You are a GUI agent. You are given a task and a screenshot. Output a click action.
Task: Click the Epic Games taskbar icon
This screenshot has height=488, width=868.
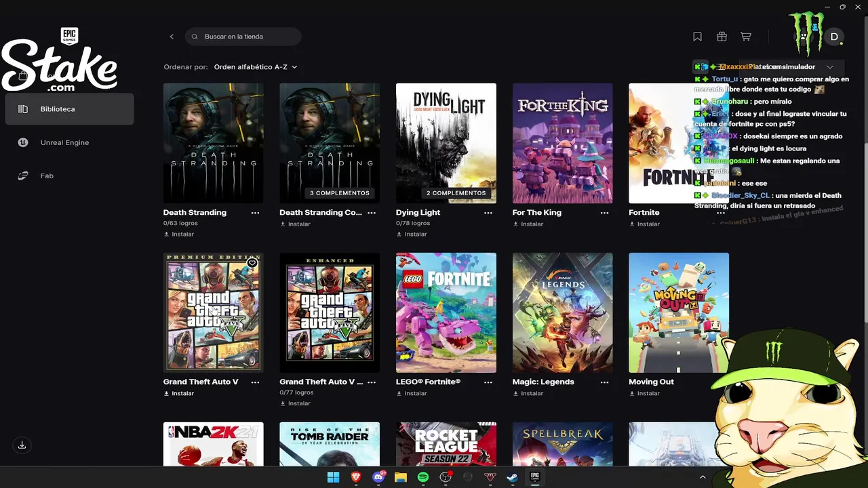pyautogui.click(x=534, y=477)
